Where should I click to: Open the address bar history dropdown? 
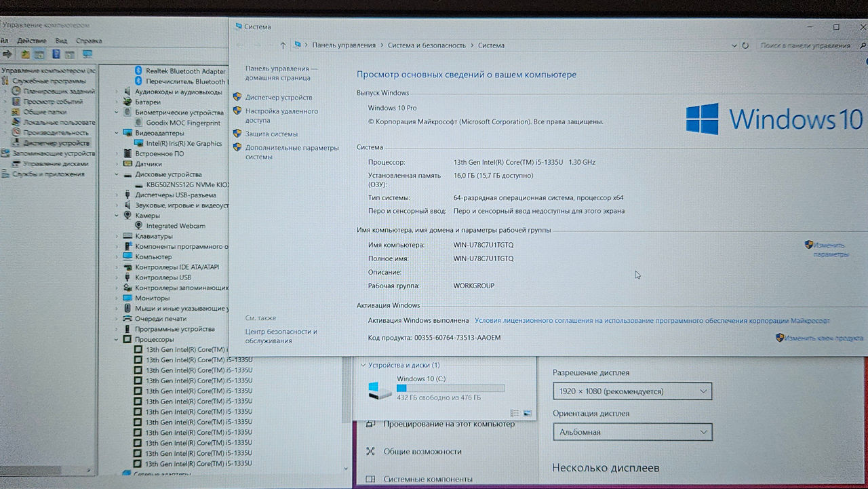pos(735,45)
